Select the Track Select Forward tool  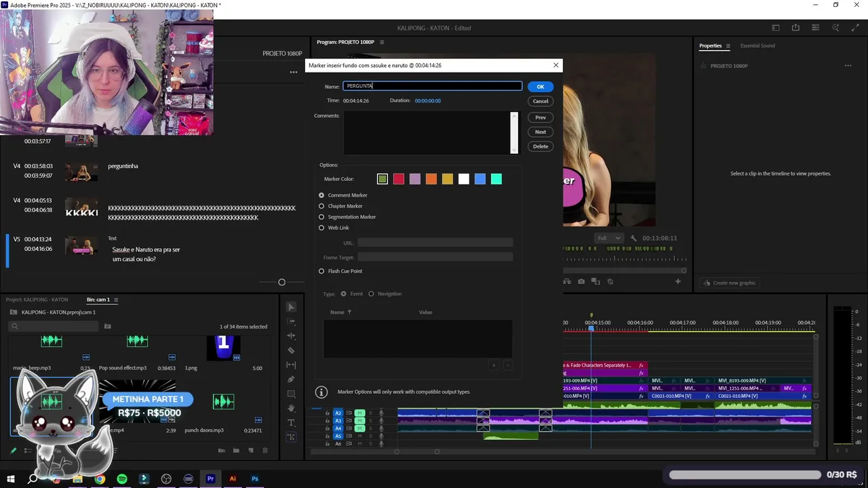coord(291,321)
